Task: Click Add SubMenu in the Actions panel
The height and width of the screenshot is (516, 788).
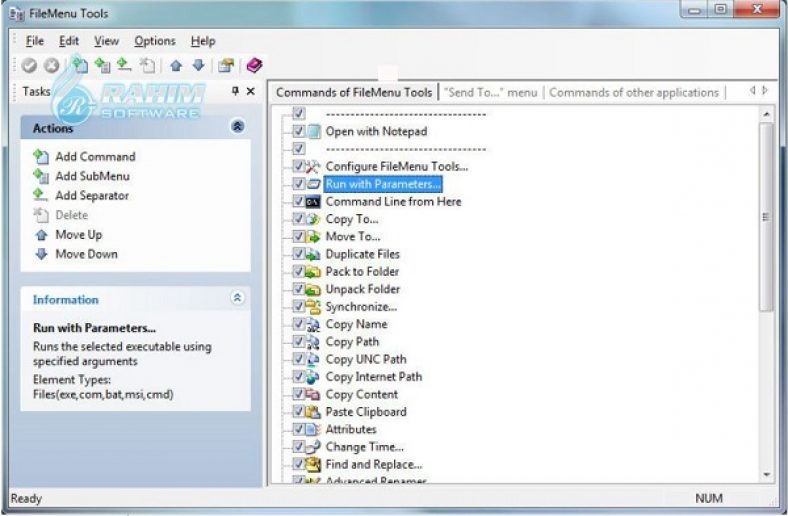Action: pos(81,176)
